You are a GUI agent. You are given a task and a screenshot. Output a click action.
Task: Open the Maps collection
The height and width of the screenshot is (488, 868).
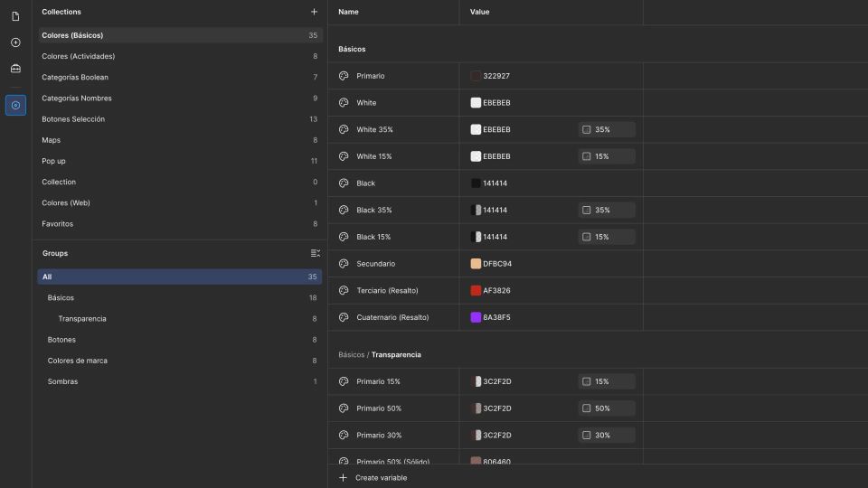[x=180, y=140]
